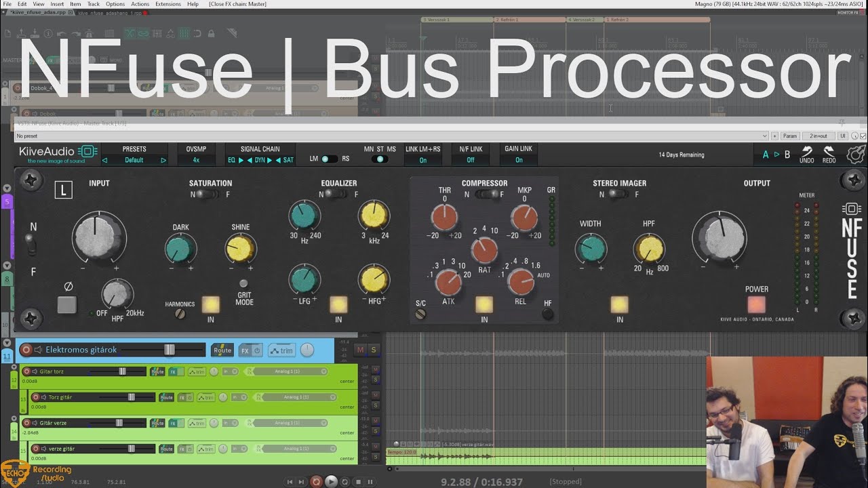Mute the Elektromos gitárok track
Viewport: 868px width, 488px height.
coord(360,350)
